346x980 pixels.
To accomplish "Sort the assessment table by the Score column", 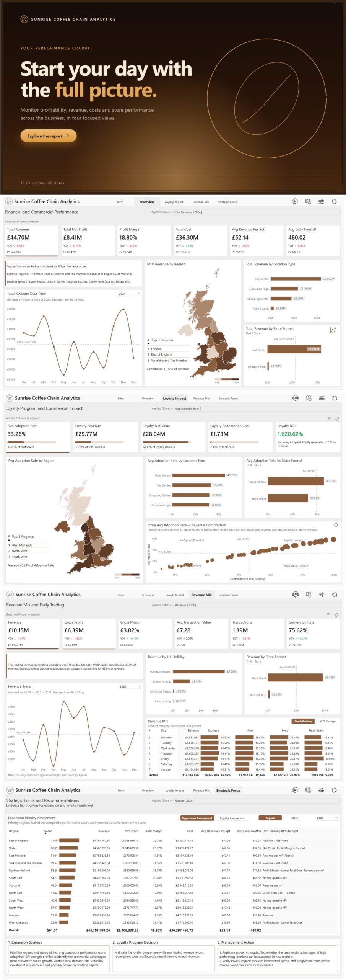I will [x=48, y=831].
